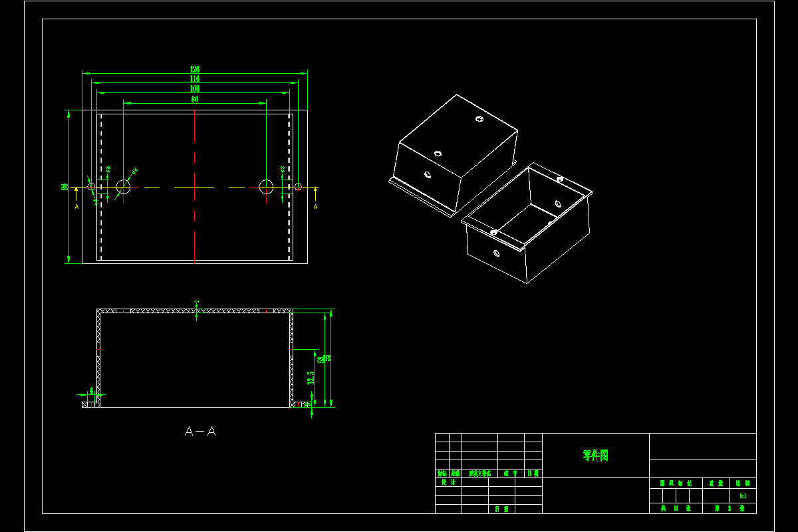Select the right large hole circle in top view
The width and height of the screenshot is (798, 532).
(x=267, y=187)
